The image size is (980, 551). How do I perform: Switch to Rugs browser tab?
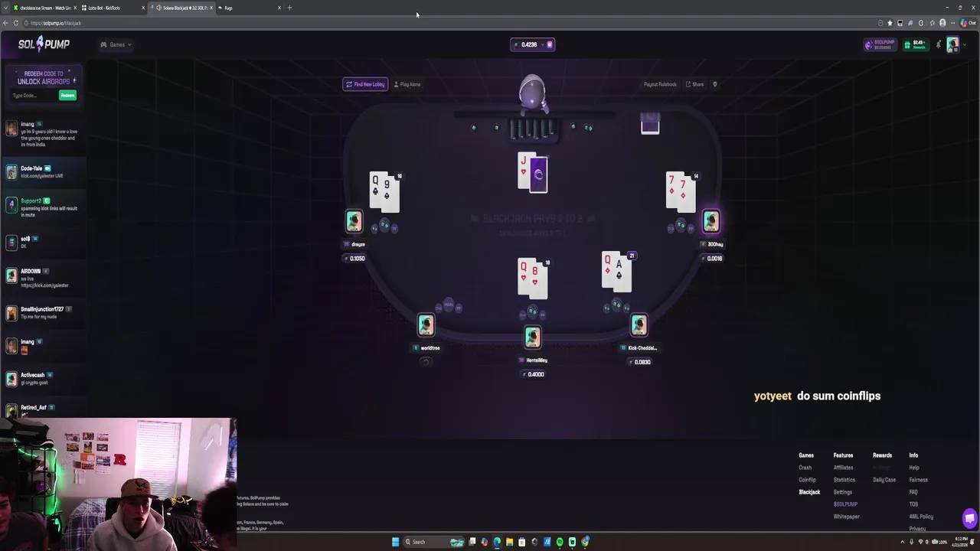[249, 8]
